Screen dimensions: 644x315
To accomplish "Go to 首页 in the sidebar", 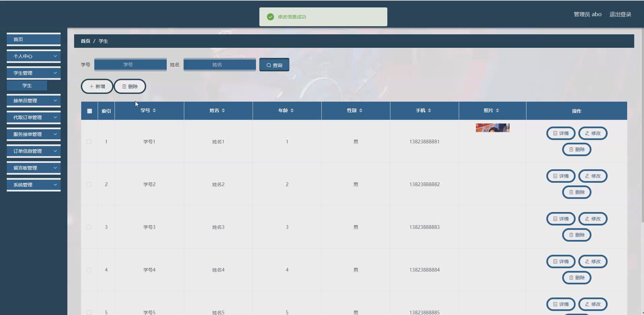I will click(x=34, y=39).
